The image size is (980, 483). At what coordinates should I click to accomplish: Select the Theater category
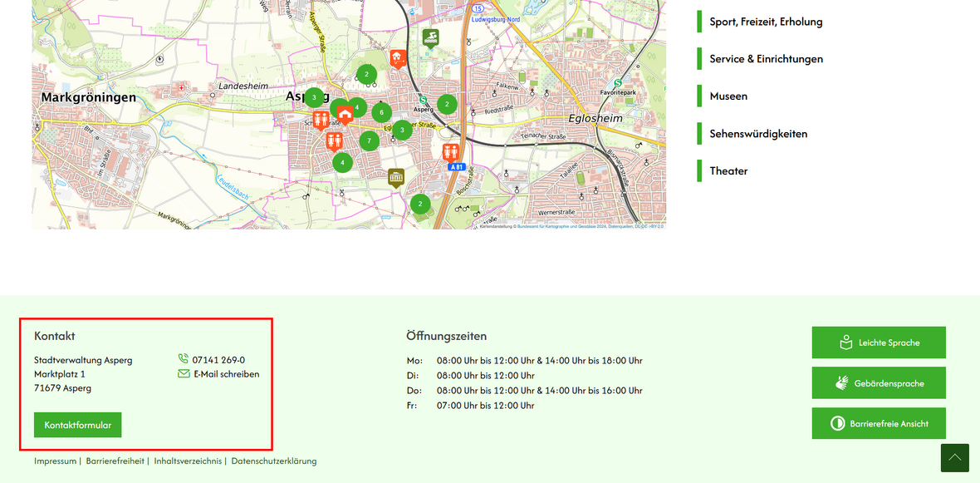[x=728, y=171]
